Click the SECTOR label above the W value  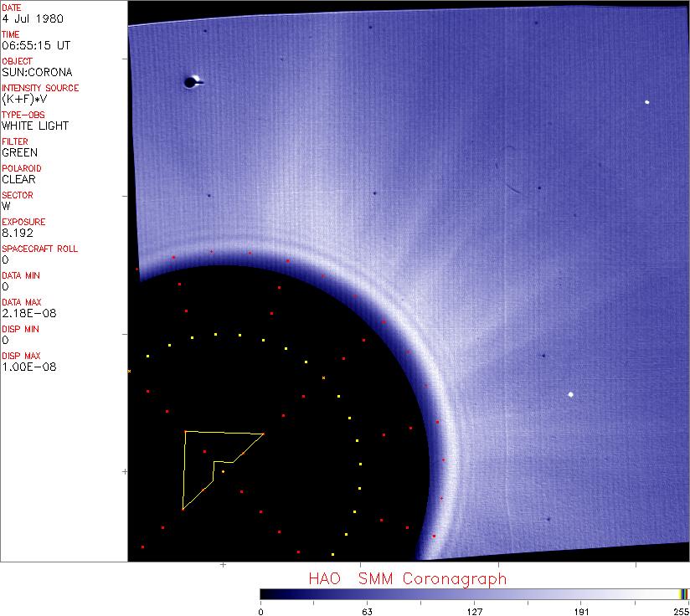tap(18, 195)
